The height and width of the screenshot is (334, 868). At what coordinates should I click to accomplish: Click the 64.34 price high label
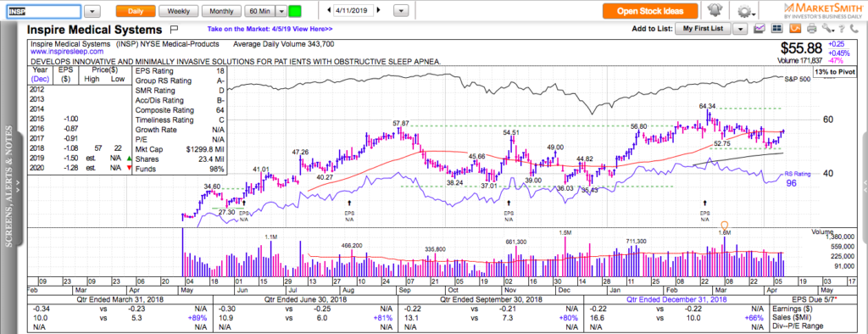[708, 106]
